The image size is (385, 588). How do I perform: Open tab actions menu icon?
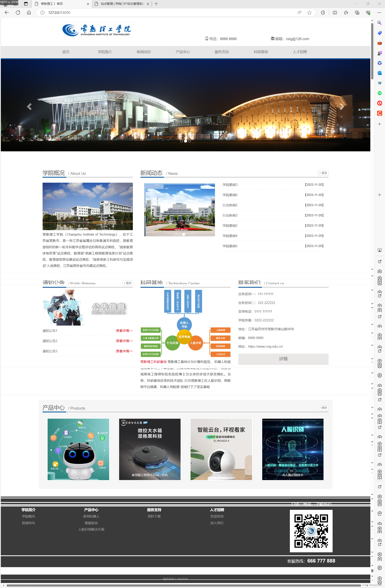(26, 4)
